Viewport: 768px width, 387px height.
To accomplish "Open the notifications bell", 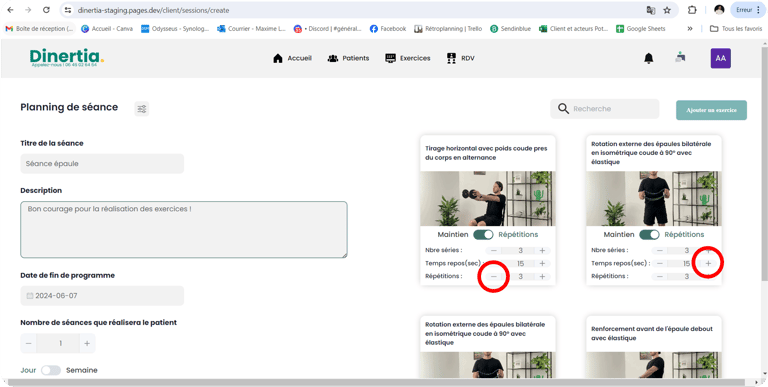I will click(649, 58).
